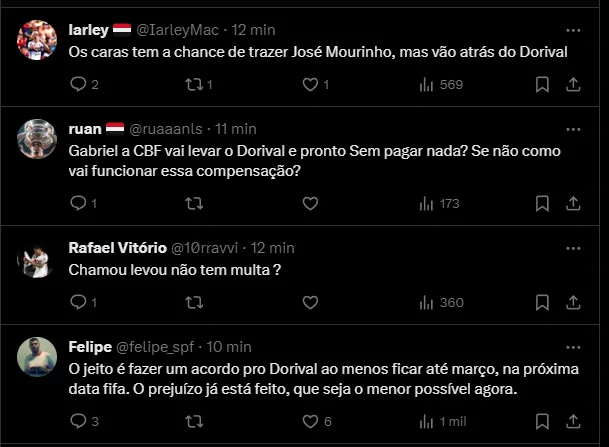This screenshot has height=447, width=609.
Task: Retweet Rafael Vitório's tweet
Action: click(x=194, y=302)
